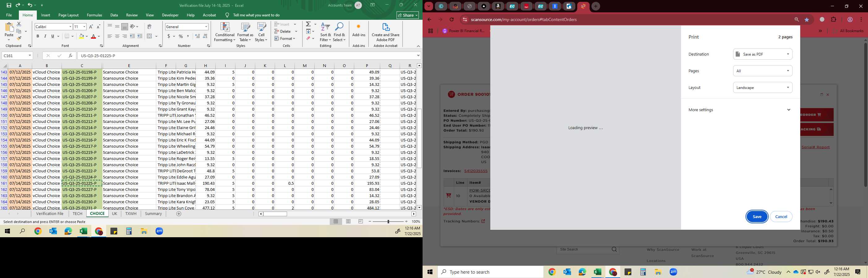Click the Serial# Report link

[x=815, y=147]
